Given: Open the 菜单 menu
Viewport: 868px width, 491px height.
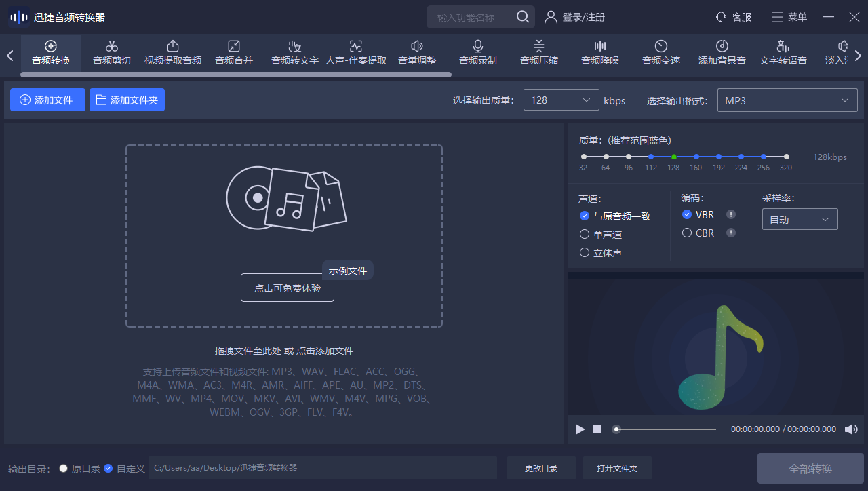Looking at the screenshot, I should coord(789,17).
